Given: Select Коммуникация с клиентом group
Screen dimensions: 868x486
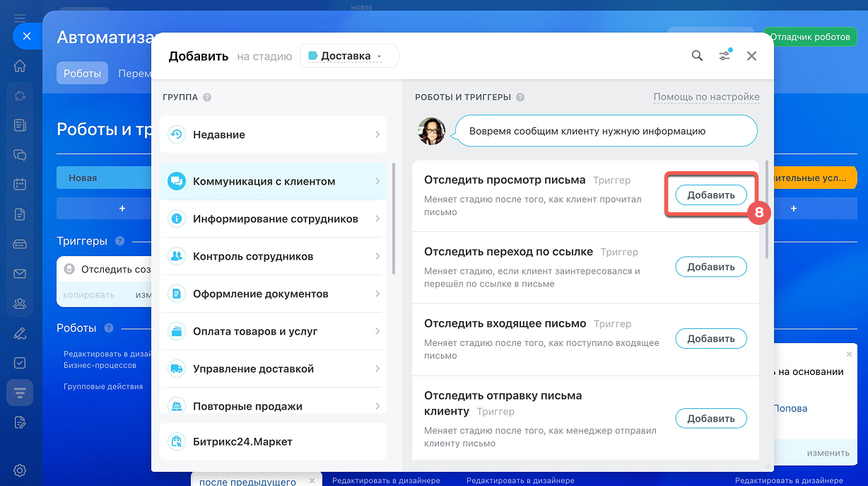Looking at the screenshot, I should pyautogui.click(x=273, y=181).
